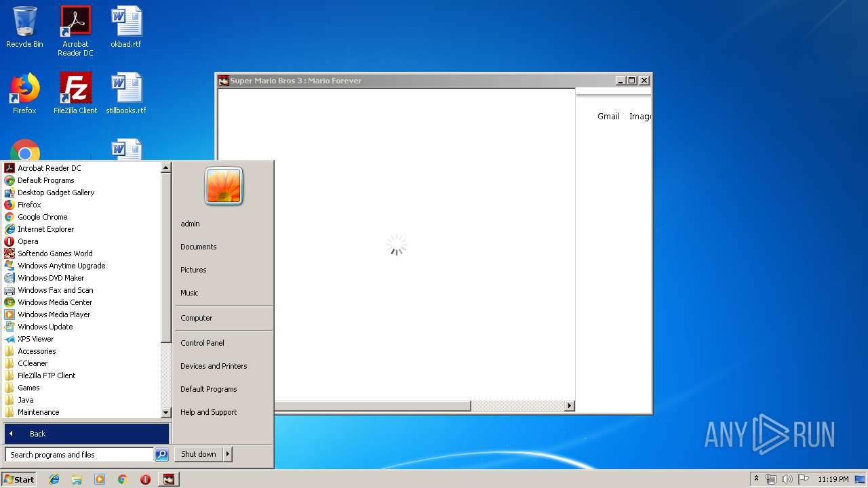Open Softendo Games World entry
The height and width of the screenshot is (488, 868).
(55, 253)
